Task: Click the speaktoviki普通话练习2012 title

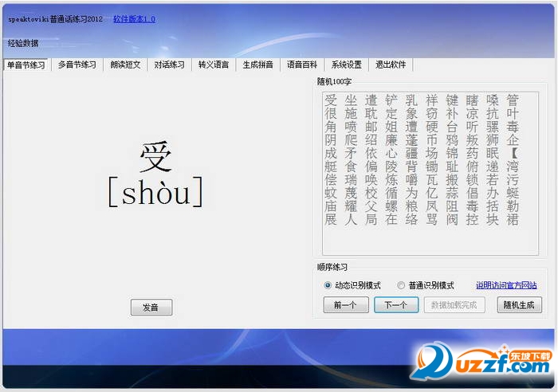Action: 56,19
